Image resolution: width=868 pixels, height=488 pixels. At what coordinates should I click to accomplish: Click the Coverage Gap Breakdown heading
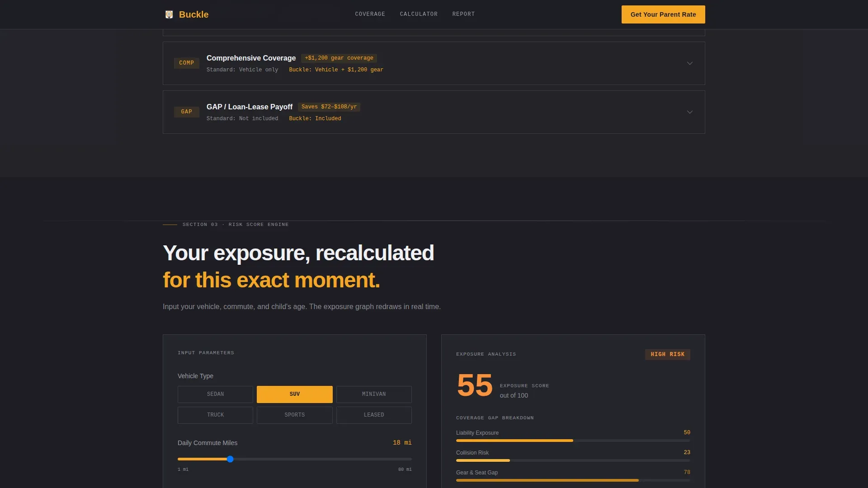[x=495, y=418]
